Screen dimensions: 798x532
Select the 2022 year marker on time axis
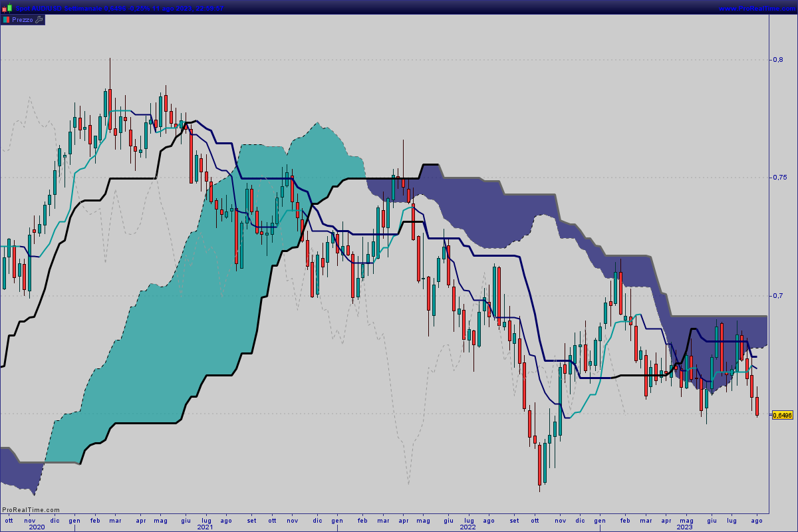pos(467,527)
